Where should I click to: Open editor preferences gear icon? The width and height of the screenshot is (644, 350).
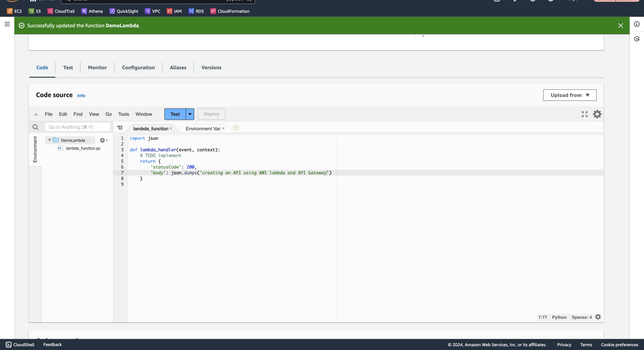pyautogui.click(x=597, y=114)
